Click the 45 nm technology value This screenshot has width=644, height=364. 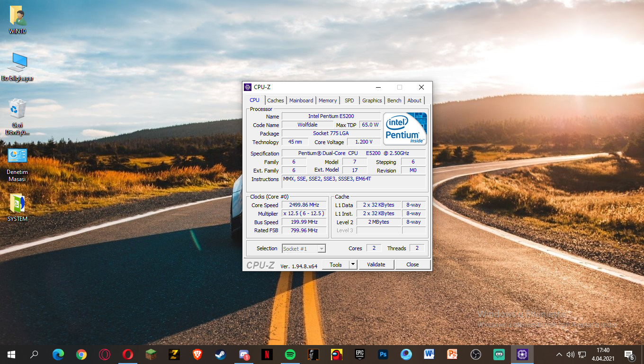coord(295,142)
